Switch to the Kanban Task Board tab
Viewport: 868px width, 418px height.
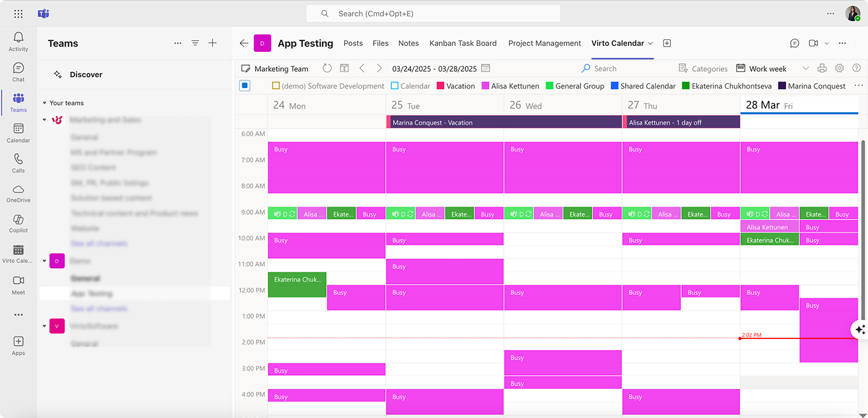coord(463,43)
